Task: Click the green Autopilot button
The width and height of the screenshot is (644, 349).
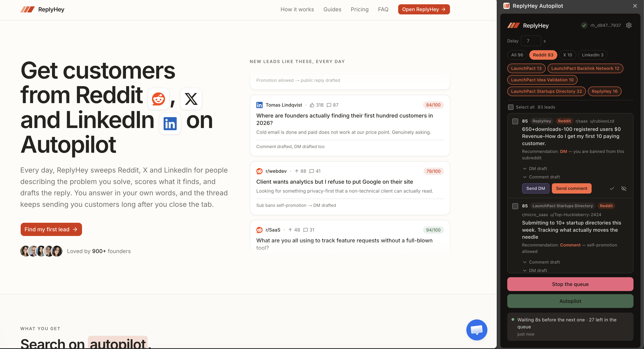Action: (x=570, y=301)
